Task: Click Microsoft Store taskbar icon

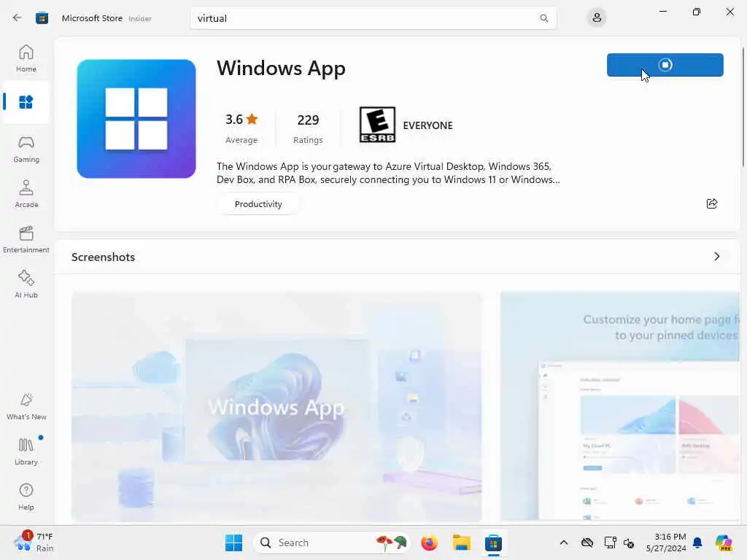Action: (x=493, y=542)
